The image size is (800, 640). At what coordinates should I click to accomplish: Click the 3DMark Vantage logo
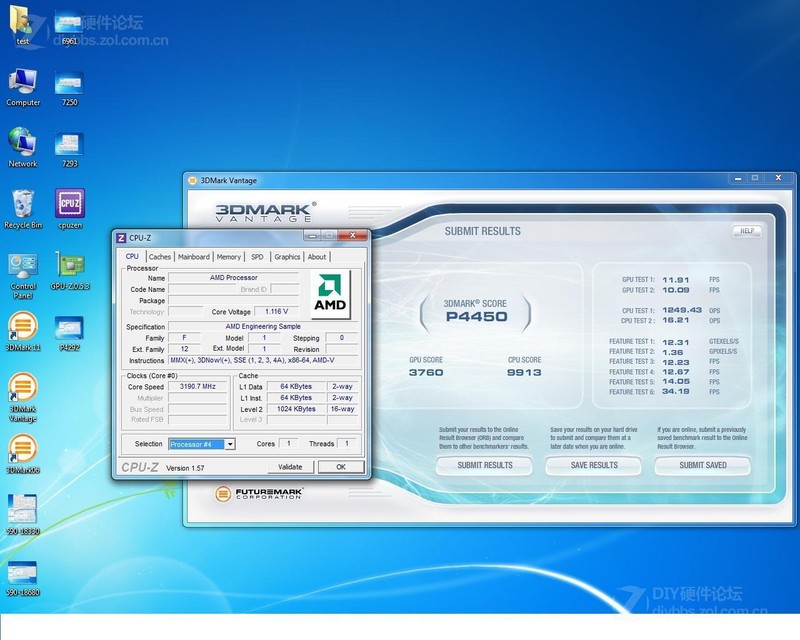265,212
